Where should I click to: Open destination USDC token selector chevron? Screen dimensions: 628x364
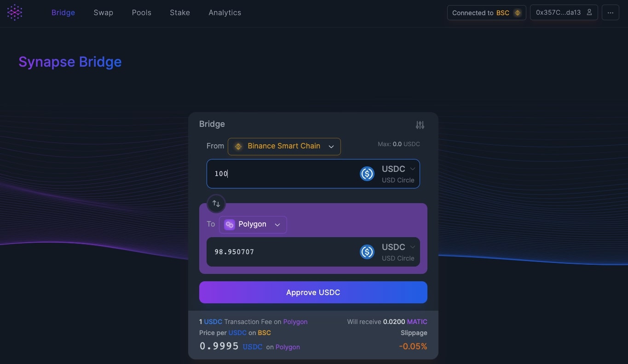click(413, 247)
